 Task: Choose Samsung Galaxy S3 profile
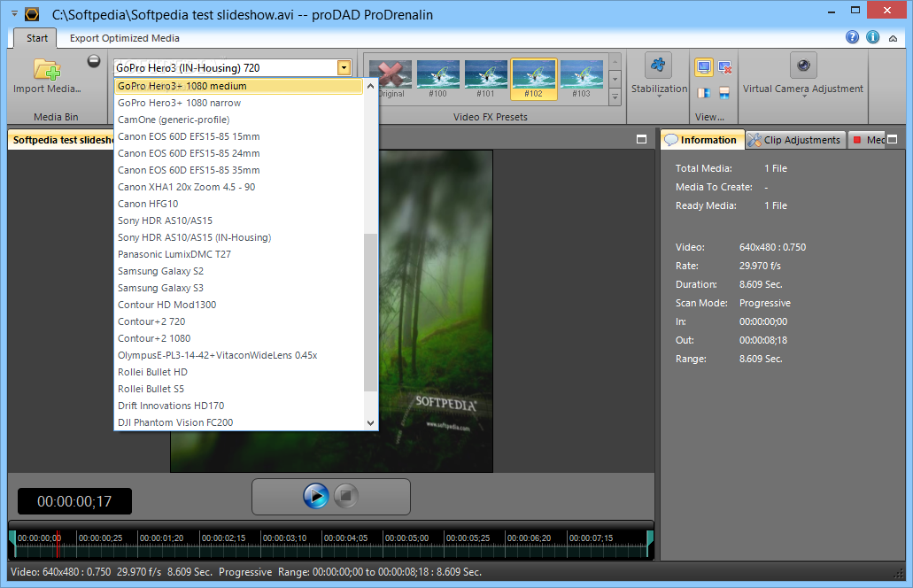click(x=238, y=288)
